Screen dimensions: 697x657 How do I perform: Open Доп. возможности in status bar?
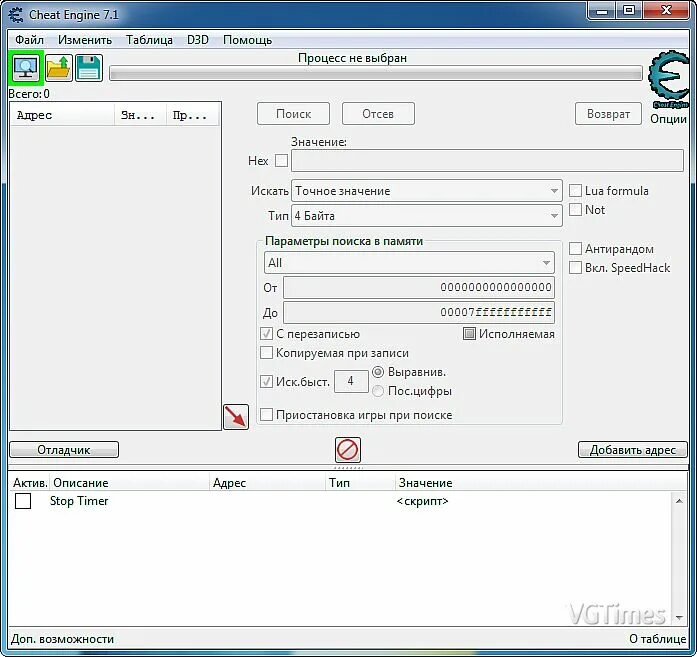pyautogui.click(x=62, y=639)
